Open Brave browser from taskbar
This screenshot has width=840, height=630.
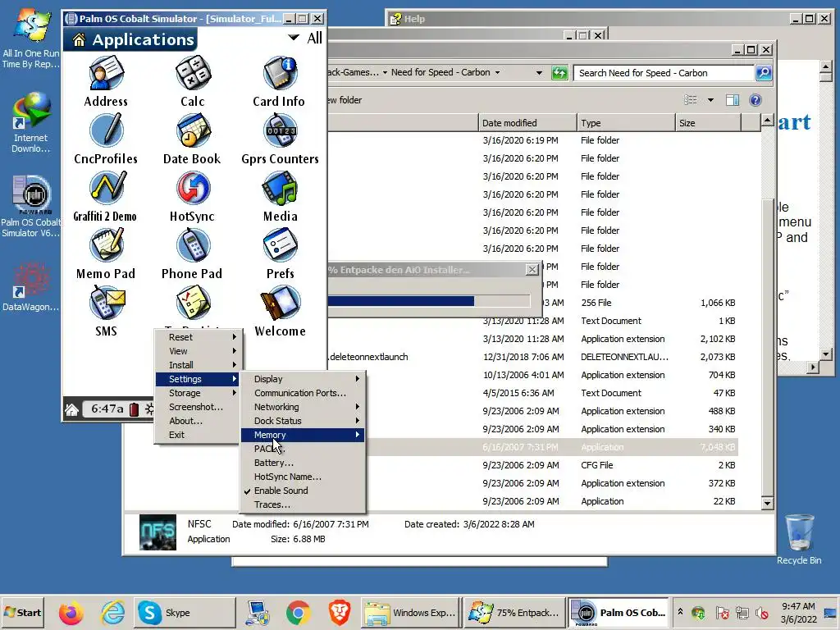[x=339, y=613]
